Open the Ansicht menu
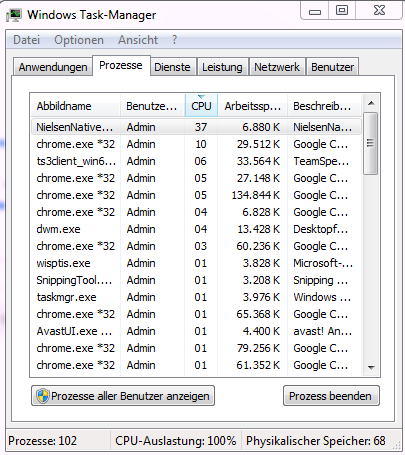Viewport: 405px width, 455px height. [138, 40]
